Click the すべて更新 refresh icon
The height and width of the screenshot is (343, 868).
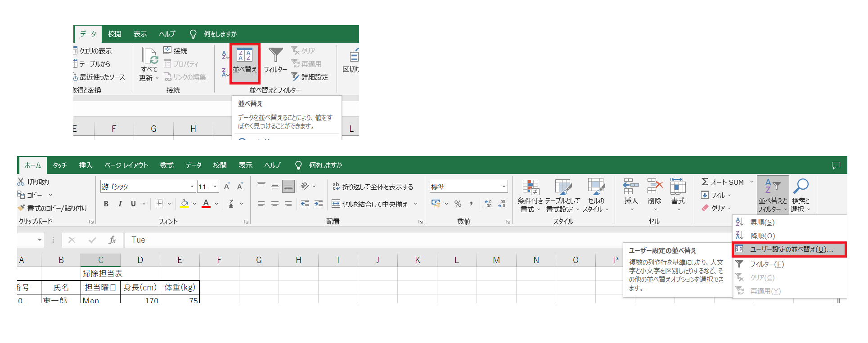click(x=149, y=56)
